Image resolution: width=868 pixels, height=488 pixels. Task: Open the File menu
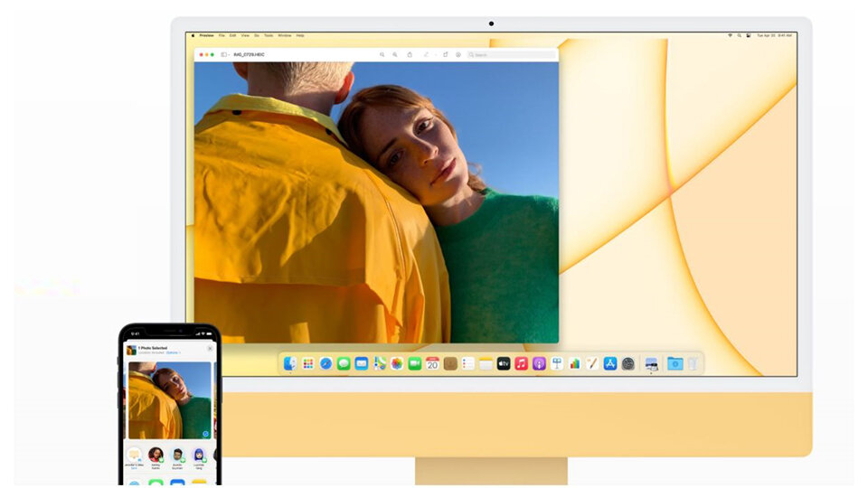[222, 35]
